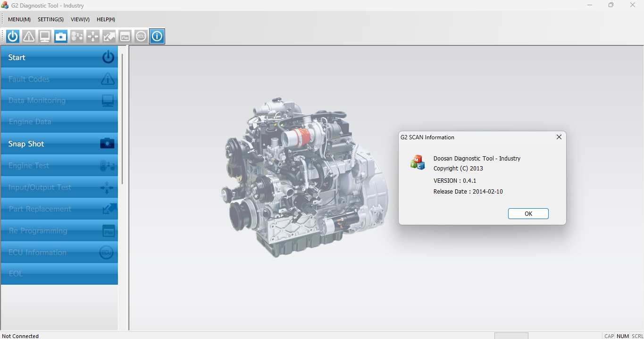This screenshot has height=339, width=644.
Task: Open the HELP(H) menu
Action: 106,19
